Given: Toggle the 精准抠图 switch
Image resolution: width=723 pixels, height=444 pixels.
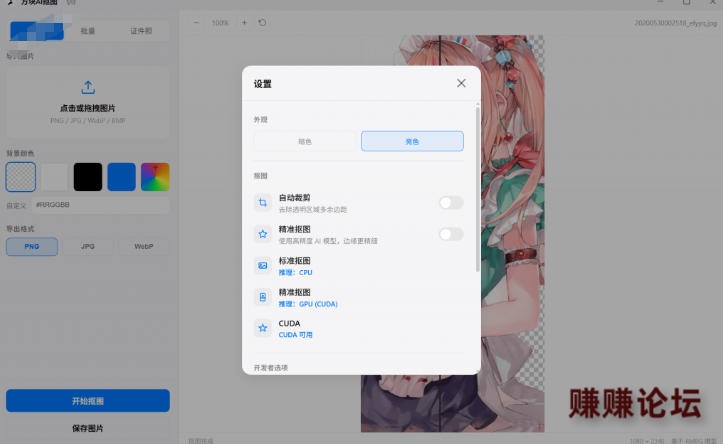Looking at the screenshot, I should point(451,234).
